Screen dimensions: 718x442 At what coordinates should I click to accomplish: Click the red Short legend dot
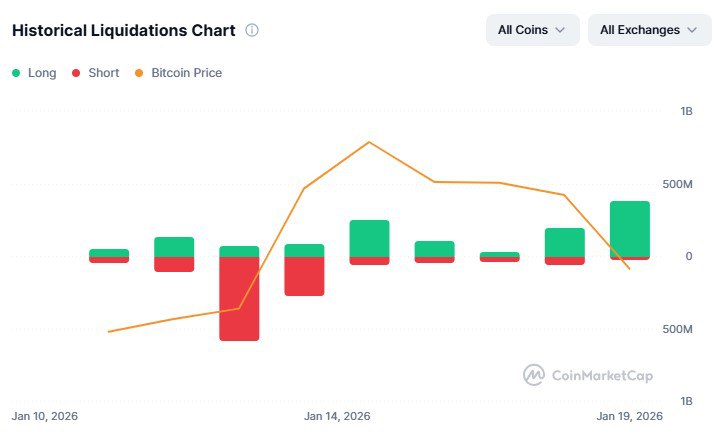click(75, 73)
